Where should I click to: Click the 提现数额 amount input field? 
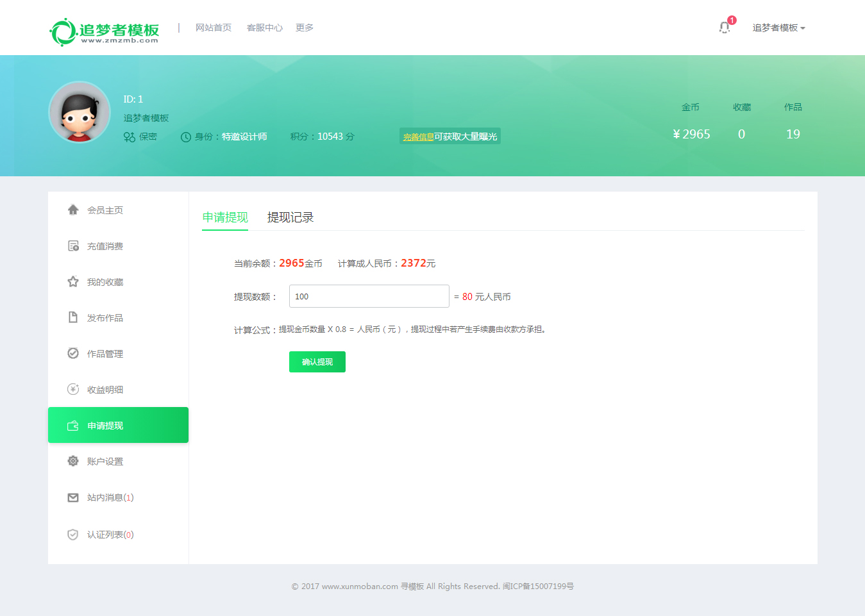tap(369, 296)
